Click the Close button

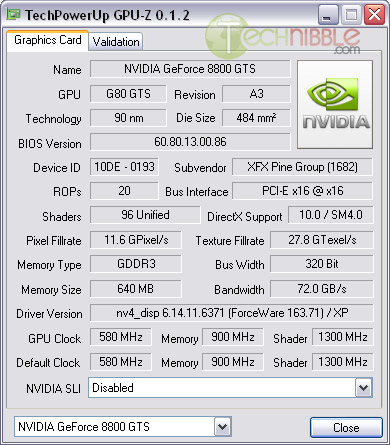[x=346, y=427]
